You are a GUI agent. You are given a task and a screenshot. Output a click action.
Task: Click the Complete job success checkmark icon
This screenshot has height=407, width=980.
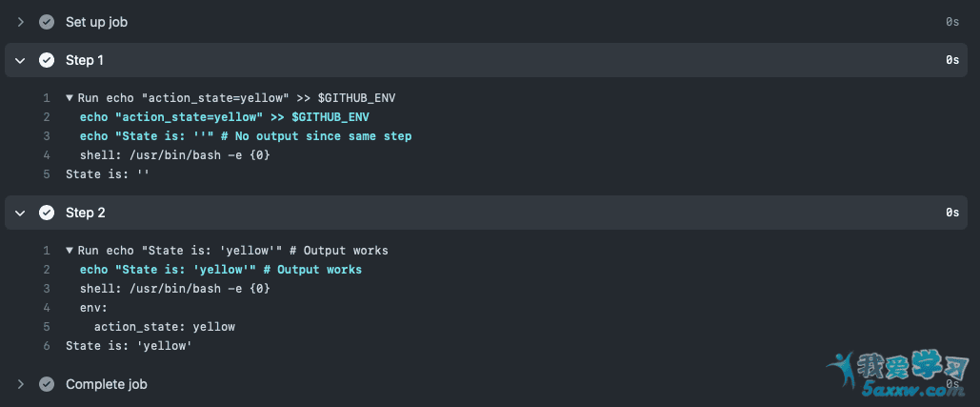click(46, 384)
